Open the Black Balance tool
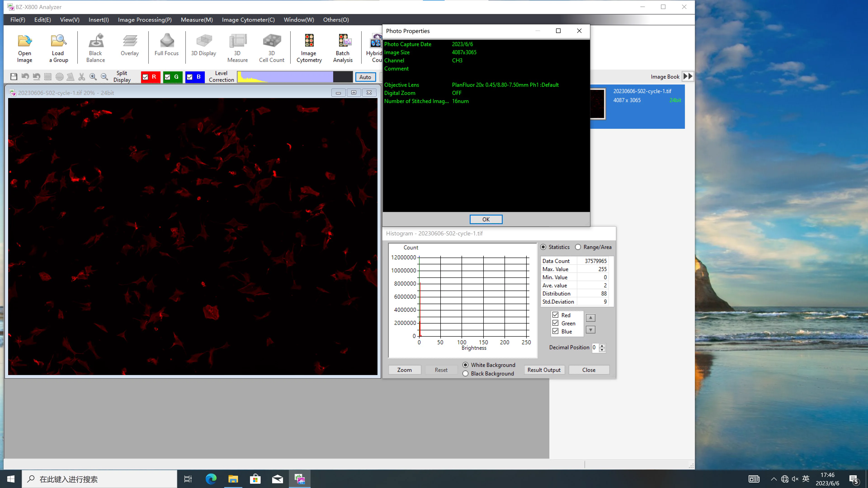 click(95, 48)
